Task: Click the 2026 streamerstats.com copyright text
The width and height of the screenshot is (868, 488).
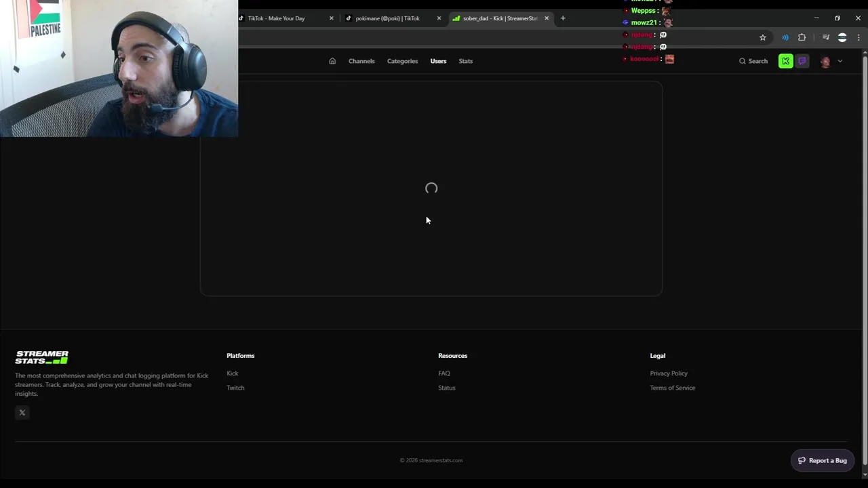Action: pyautogui.click(x=431, y=460)
